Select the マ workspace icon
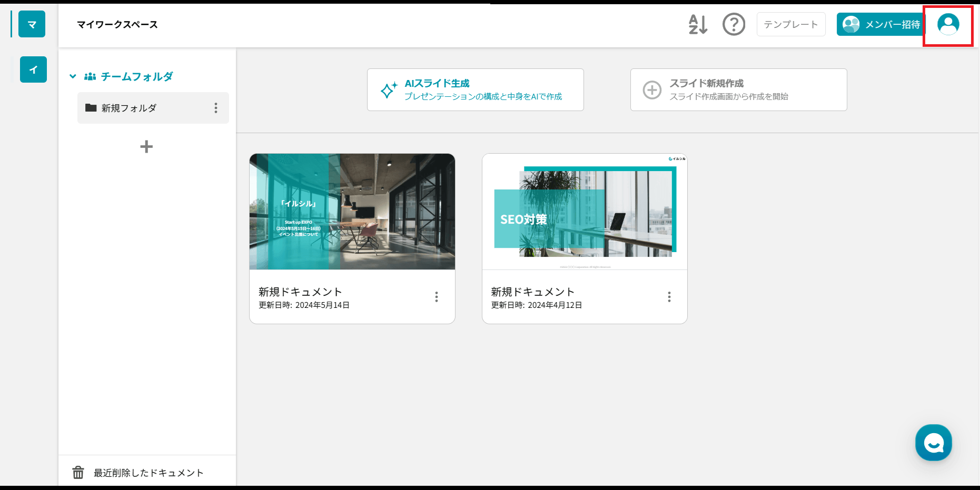This screenshot has height=490, width=980. (x=32, y=24)
